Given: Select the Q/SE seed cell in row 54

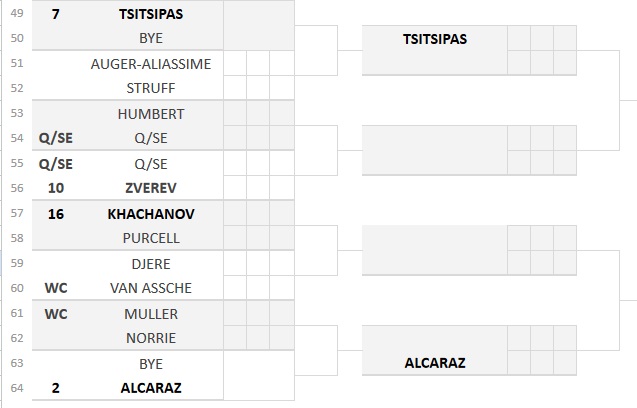Looking at the screenshot, I should [56, 138].
